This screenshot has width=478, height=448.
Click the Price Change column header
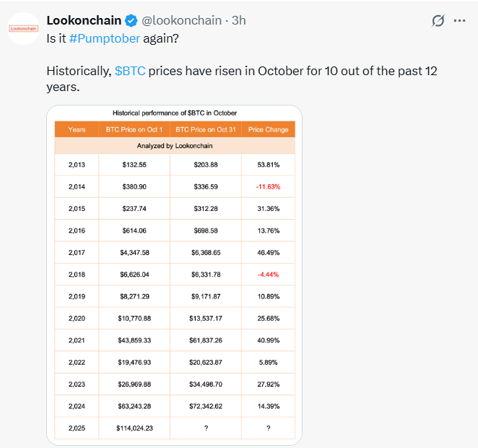(x=268, y=129)
